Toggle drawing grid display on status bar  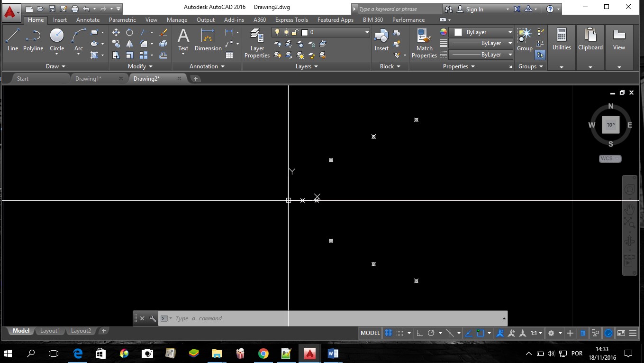pos(388,333)
